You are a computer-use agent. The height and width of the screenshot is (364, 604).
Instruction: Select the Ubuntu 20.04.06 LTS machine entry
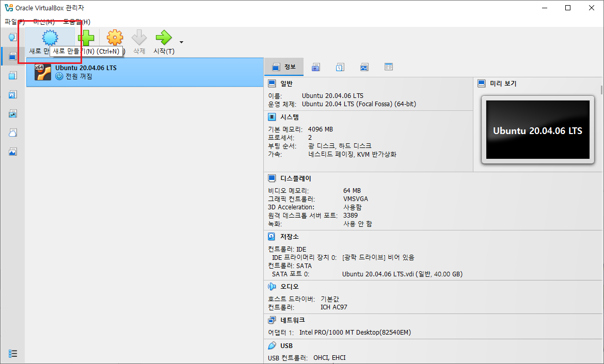click(x=145, y=72)
